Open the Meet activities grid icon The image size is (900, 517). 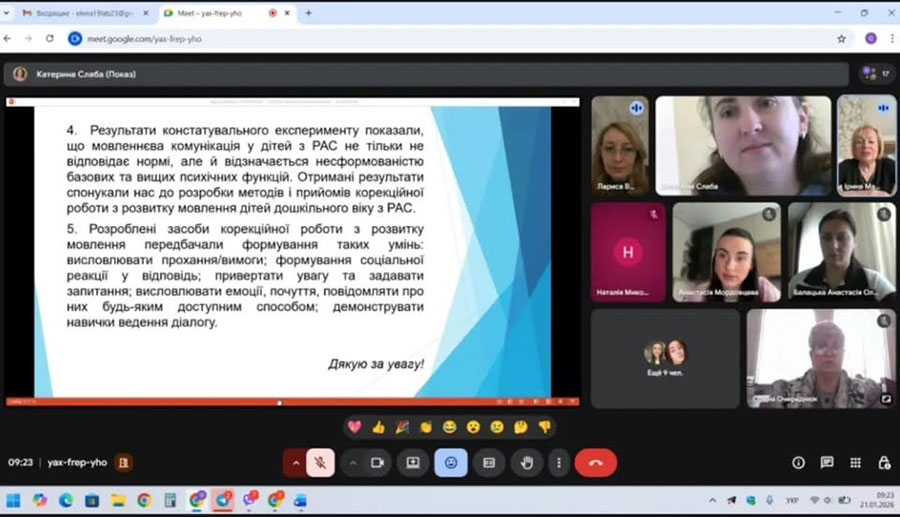pyautogui.click(x=855, y=462)
